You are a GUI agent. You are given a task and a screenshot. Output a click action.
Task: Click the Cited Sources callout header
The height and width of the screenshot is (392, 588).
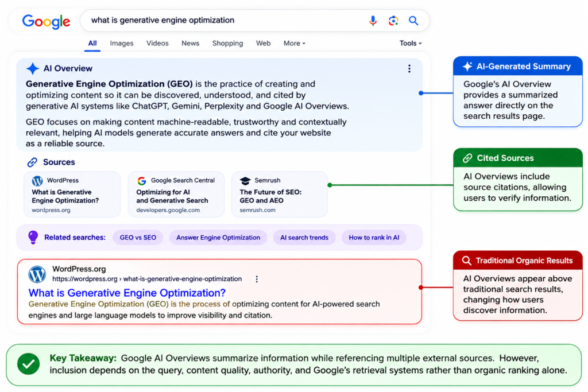tap(518, 158)
